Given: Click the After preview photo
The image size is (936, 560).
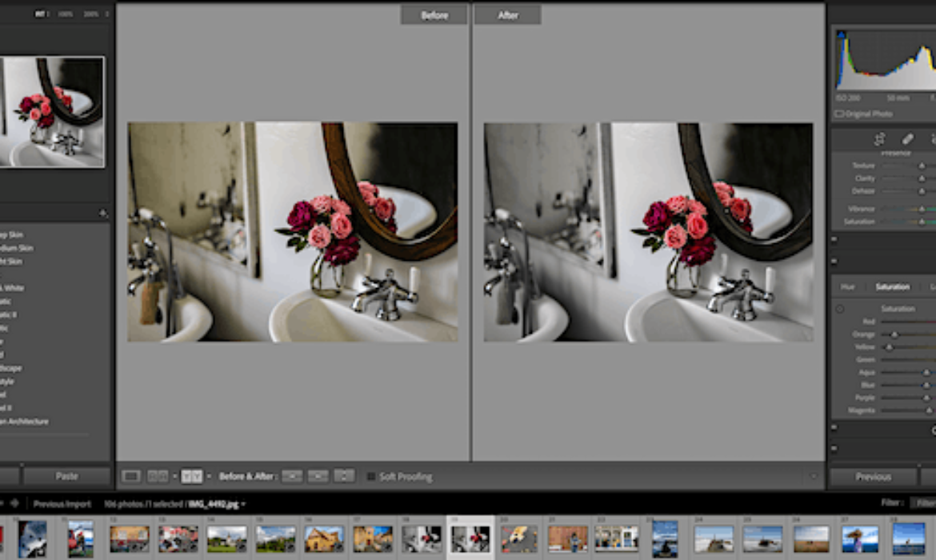Looking at the screenshot, I should tap(648, 232).
